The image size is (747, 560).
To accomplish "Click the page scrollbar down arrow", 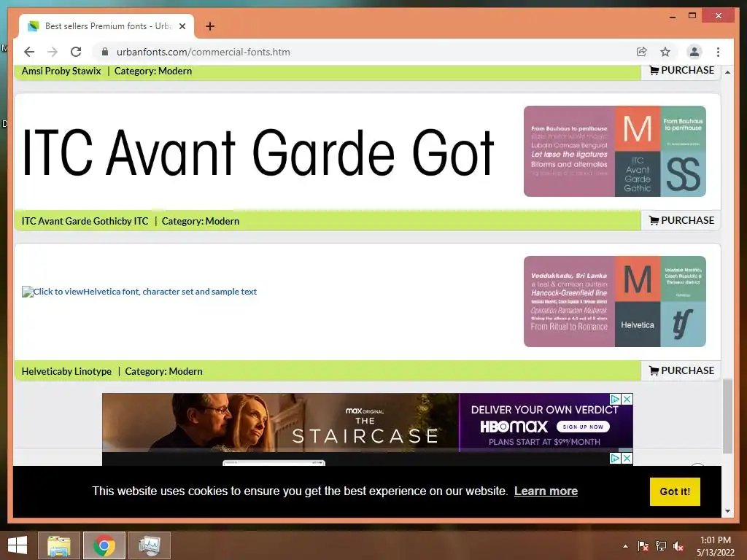I will click(727, 511).
